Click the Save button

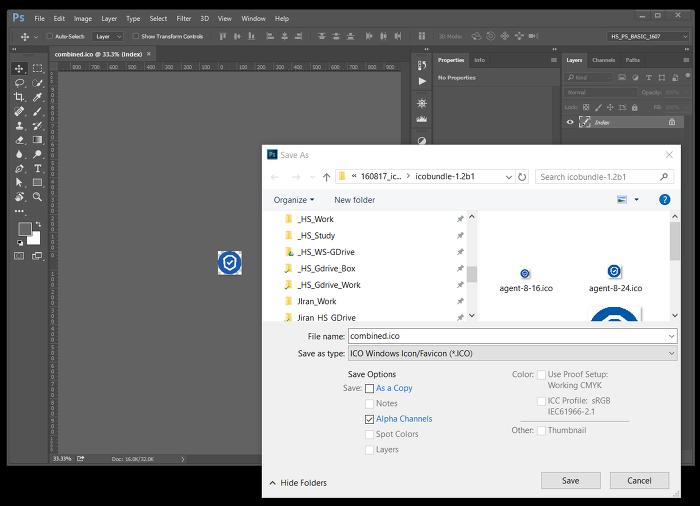point(570,481)
